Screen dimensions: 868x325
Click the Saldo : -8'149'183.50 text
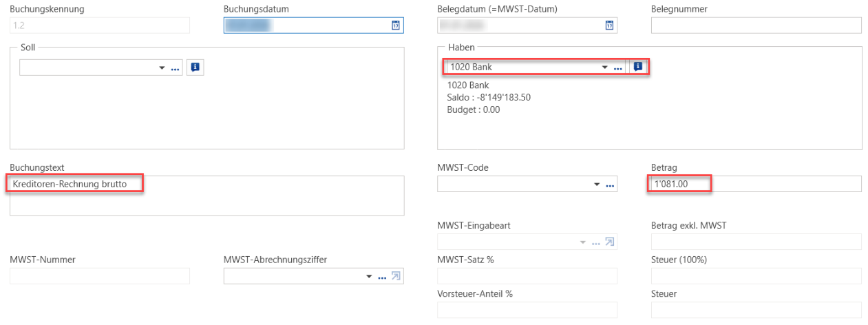(489, 97)
